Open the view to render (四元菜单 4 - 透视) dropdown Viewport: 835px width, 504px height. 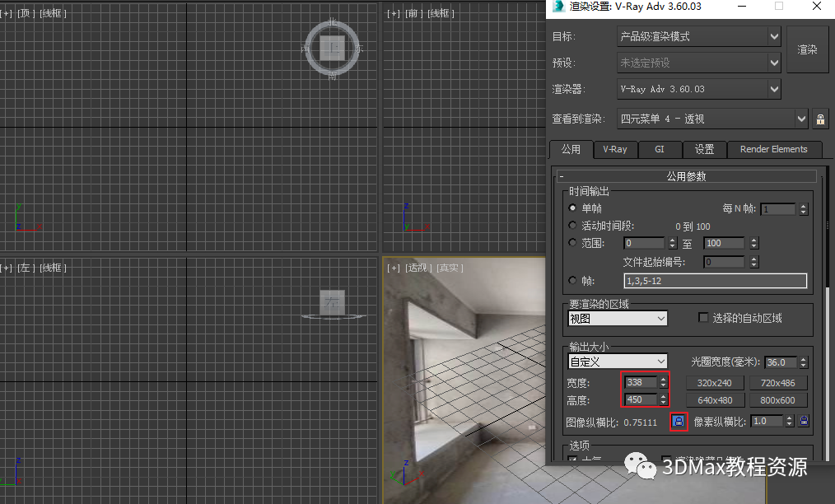pyautogui.click(x=712, y=119)
